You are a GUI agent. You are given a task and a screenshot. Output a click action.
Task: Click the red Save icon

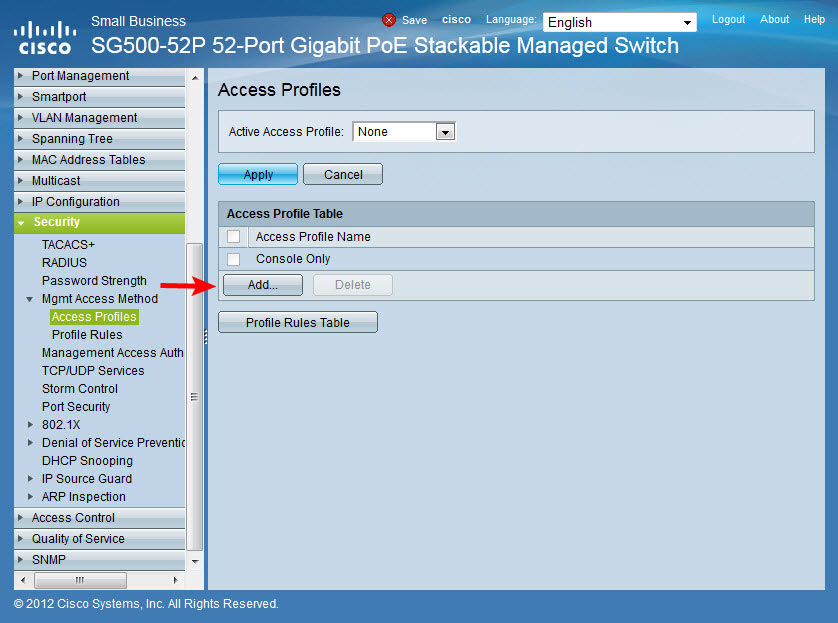(389, 20)
